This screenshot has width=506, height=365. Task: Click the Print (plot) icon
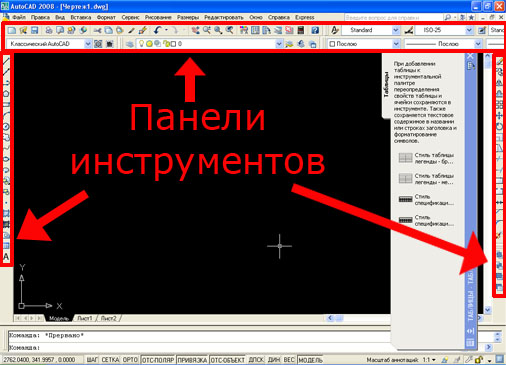[x=49, y=30]
